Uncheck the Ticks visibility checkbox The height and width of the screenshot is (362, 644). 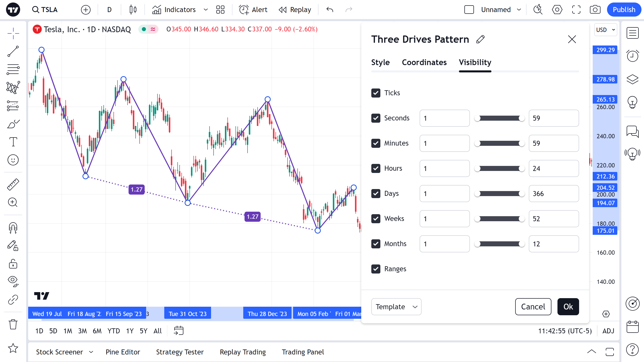[x=376, y=93]
